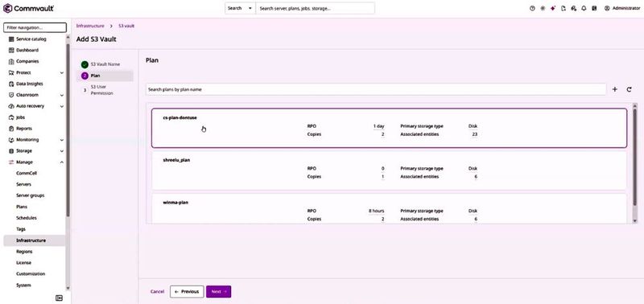Go to S3 User Permission step
The height and width of the screenshot is (304, 644).
tap(101, 90)
